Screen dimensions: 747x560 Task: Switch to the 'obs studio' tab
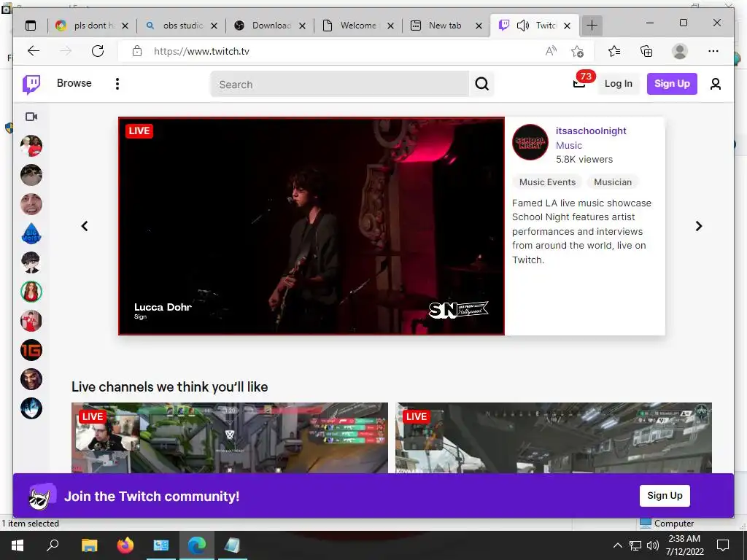pos(181,26)
